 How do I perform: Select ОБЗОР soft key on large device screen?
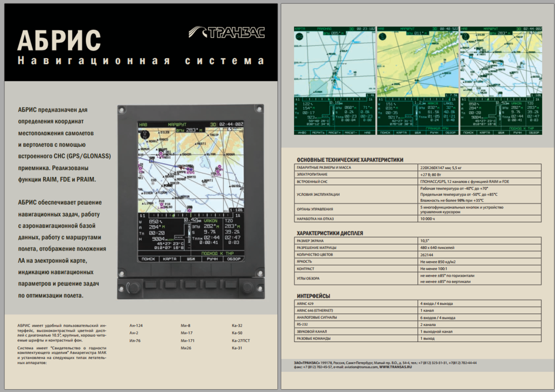coord(233,259)
